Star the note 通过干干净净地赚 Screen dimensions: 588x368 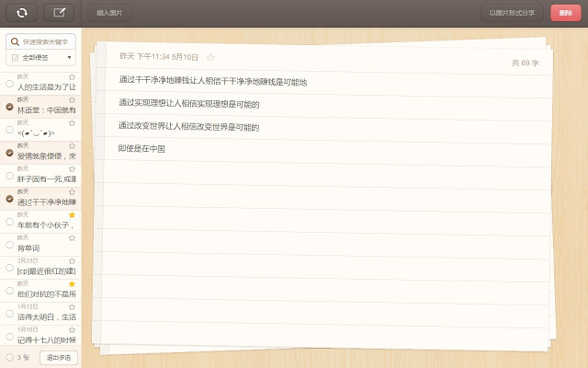[72, 192]
